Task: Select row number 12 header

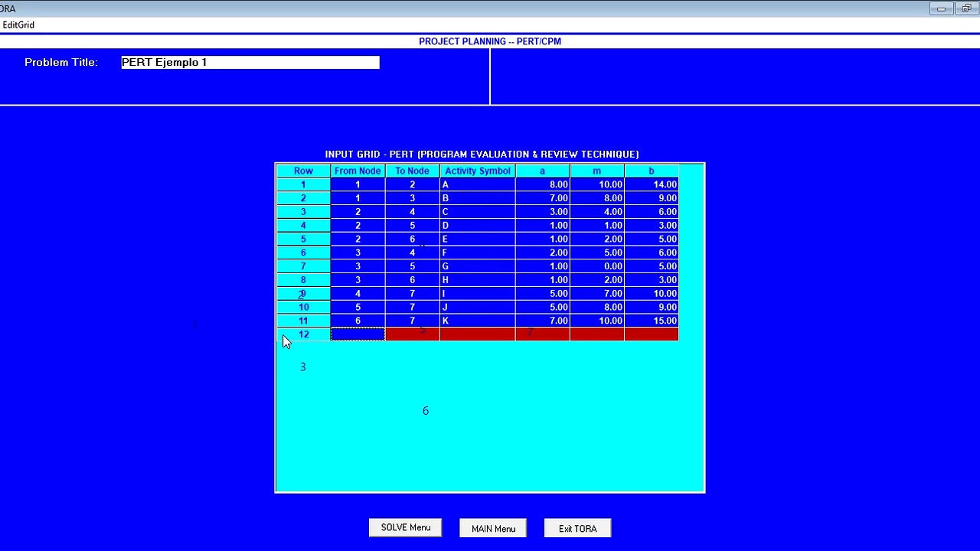Action: pyautogui.click(x=303, y=334)
